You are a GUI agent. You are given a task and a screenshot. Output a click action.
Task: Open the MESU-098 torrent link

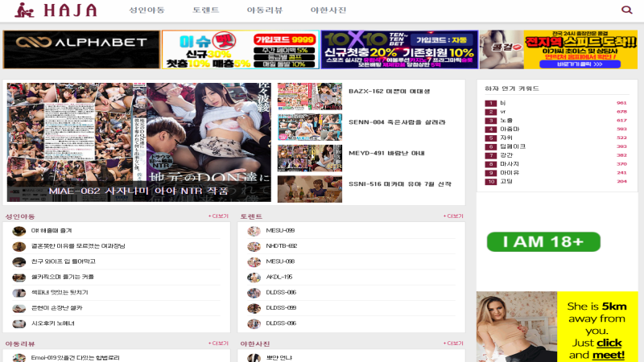(280, 261)
